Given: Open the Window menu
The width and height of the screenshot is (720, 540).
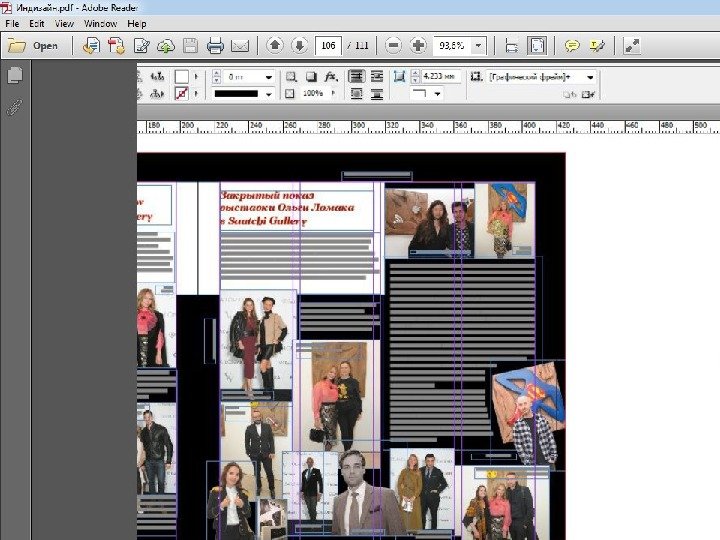Looking at the screenshot, I should click(x=101, y=23).
